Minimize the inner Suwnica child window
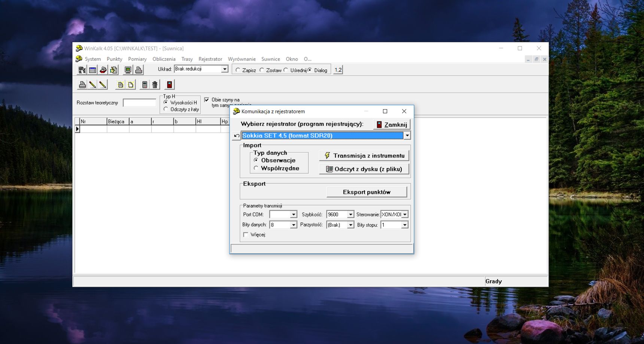644x344 pixels. [x=528, y=59]
